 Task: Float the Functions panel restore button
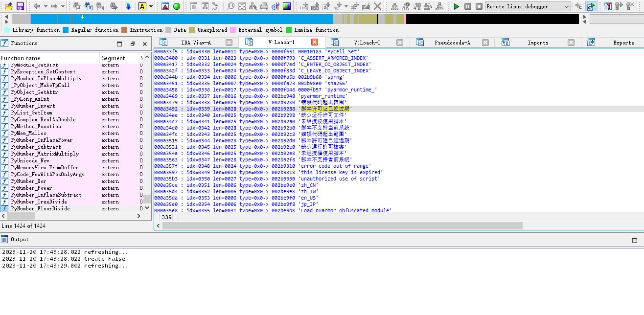pos(133,44)
